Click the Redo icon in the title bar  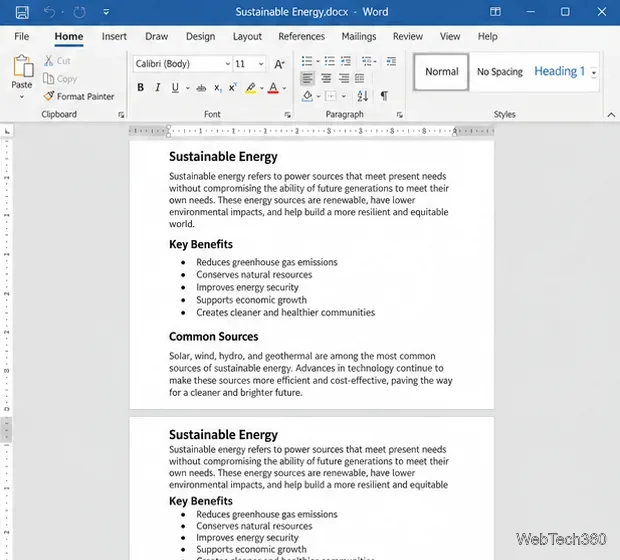pyautogui.click(x=79, y=12)
